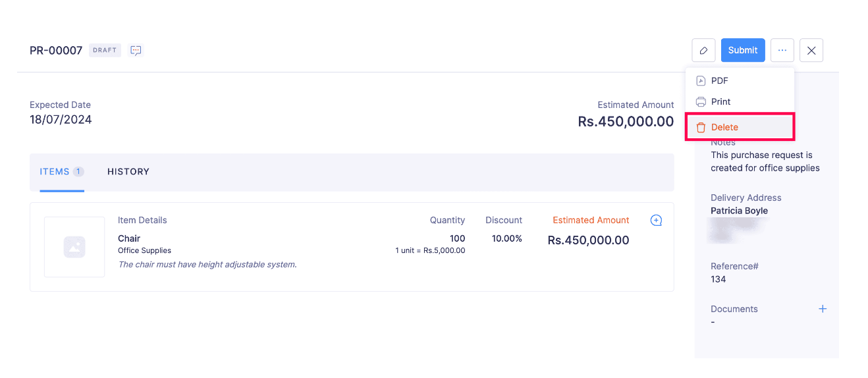Image resolution: width=868 pixels, height=378 pixels.
Task: Switch to the HISTORY tab
Action: click(128, 172)
